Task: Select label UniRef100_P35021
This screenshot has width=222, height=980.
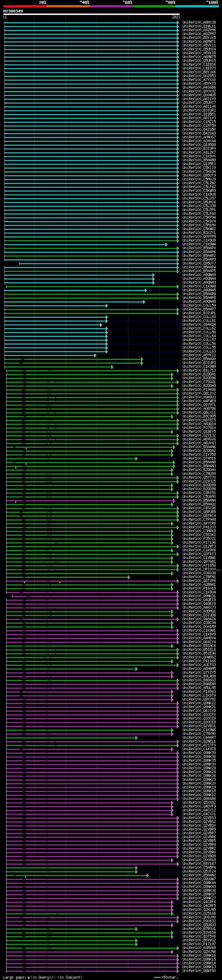Action: pos(199,538)
